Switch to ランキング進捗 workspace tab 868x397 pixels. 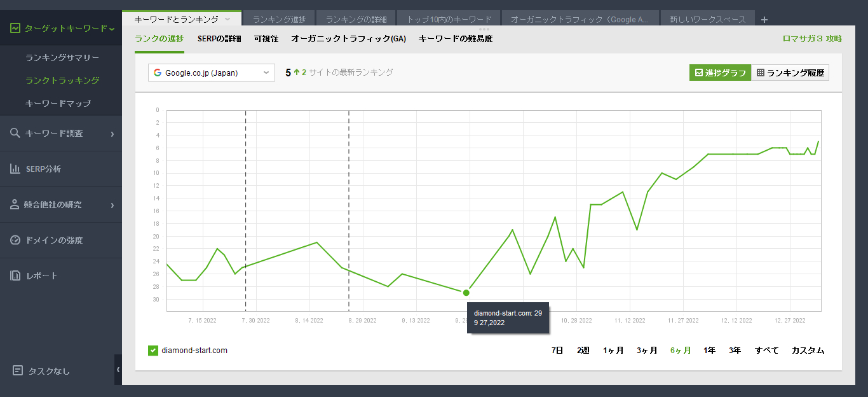click(x=278, y=20)
